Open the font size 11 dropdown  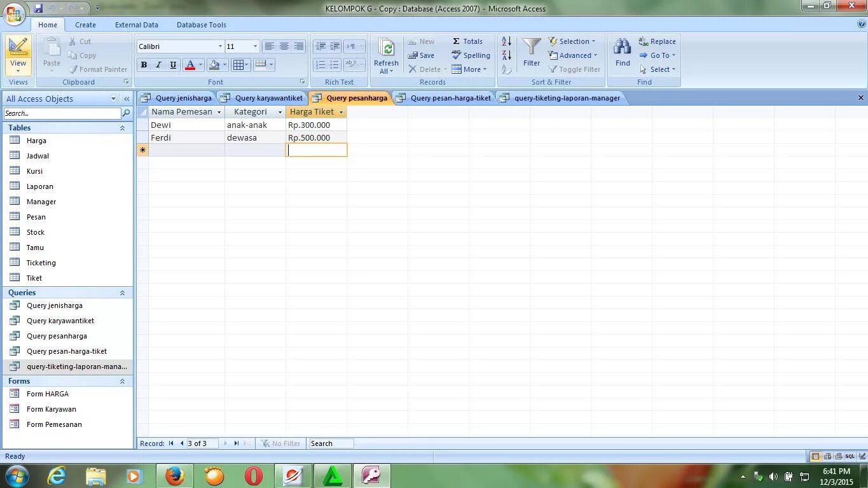[x=255, y=46]
